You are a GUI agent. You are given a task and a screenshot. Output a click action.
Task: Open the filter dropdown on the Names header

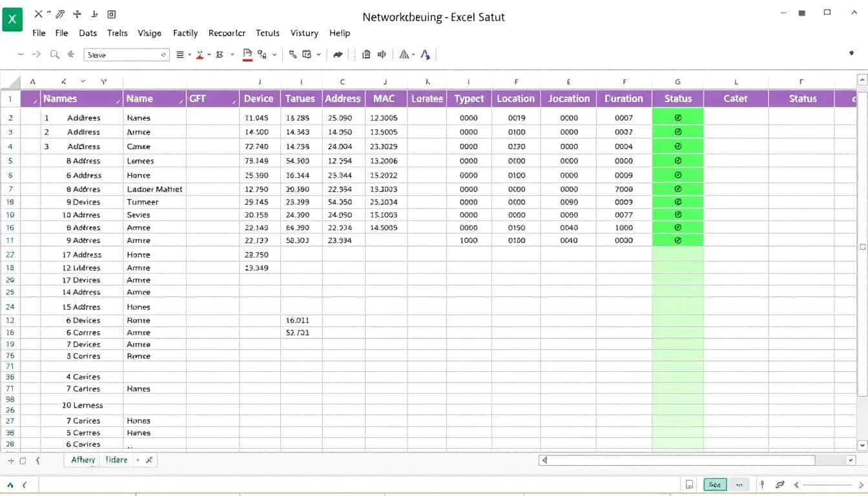point(118,101)
